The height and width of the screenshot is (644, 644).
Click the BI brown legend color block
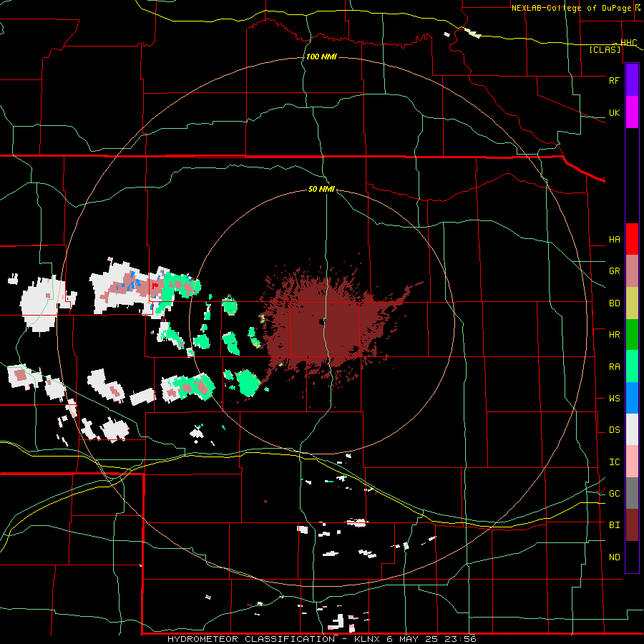click(x=632, y=525)
